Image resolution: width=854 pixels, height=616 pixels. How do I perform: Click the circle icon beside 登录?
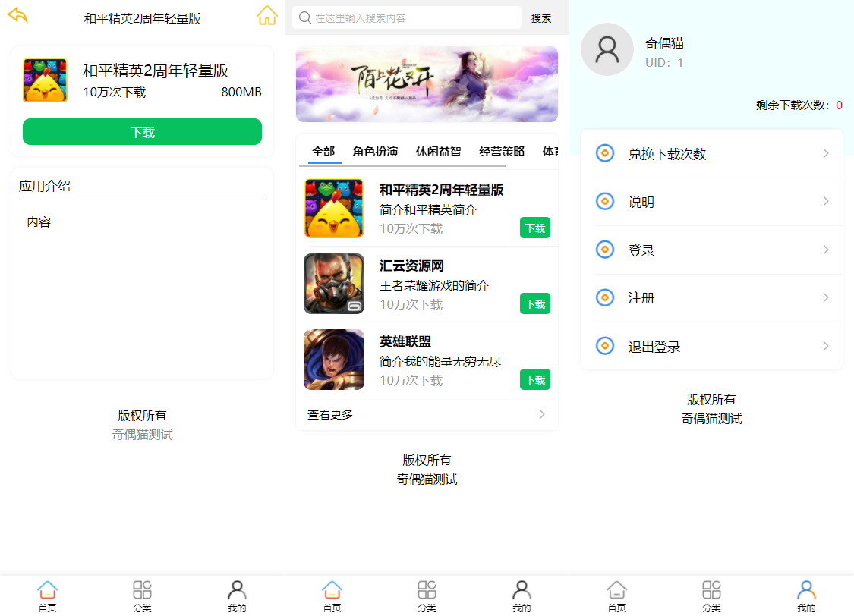[x=604, y=250]
